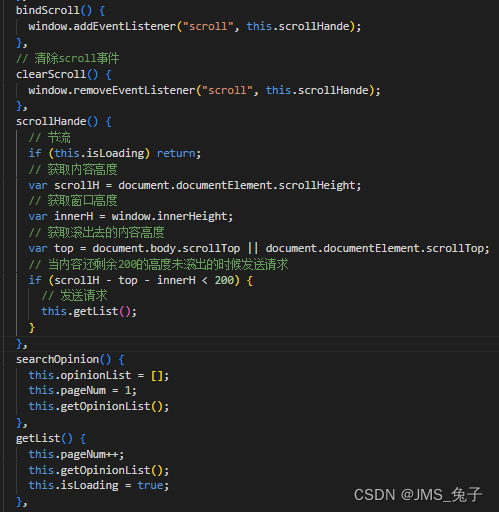Click getOpinionList() call inside searchOpinion
Viewport: 499px width, 512px height.
[x=99, y=406]
